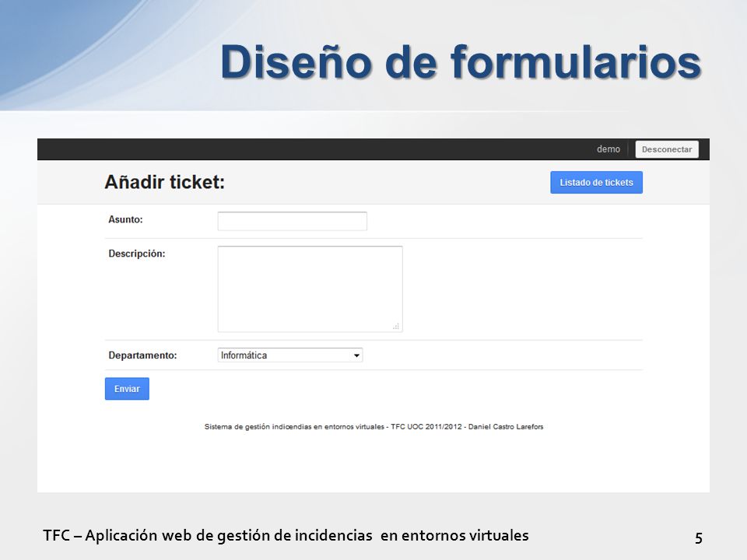Screen dimensions: 747x560
Task: Click the TFC slide footer caption
Action: coord(286,535)
